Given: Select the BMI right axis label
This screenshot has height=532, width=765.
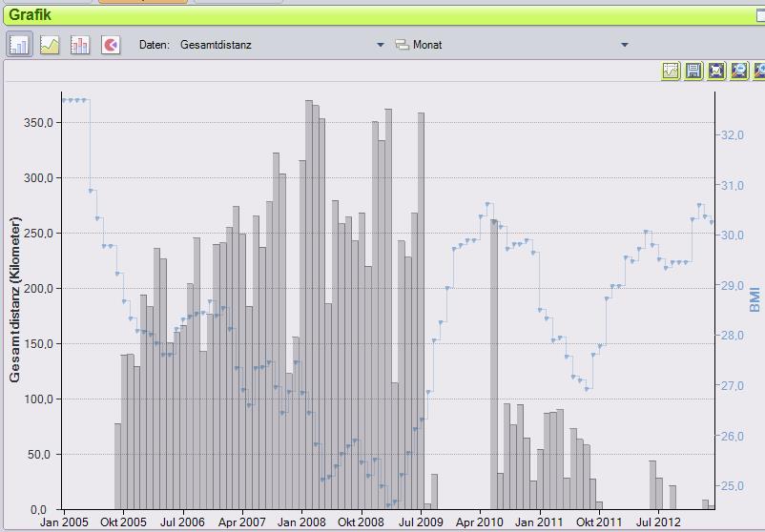Looking at the screenshot, I should (755, 299).
